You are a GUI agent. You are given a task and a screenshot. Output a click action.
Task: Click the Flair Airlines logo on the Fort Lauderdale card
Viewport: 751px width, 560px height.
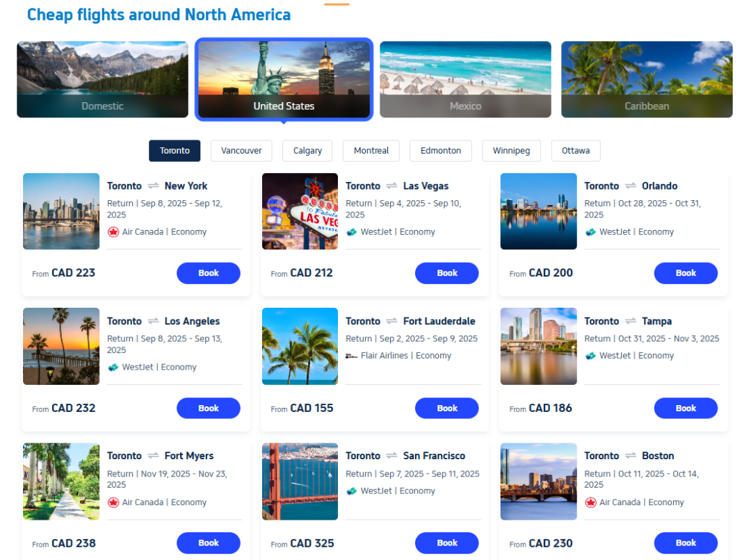coord(352,356)
